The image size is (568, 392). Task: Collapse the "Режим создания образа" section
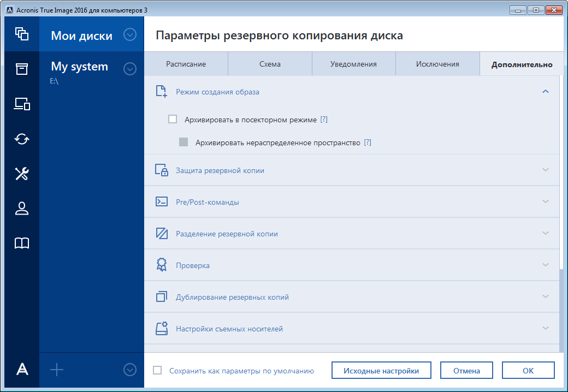pos(545,92)
